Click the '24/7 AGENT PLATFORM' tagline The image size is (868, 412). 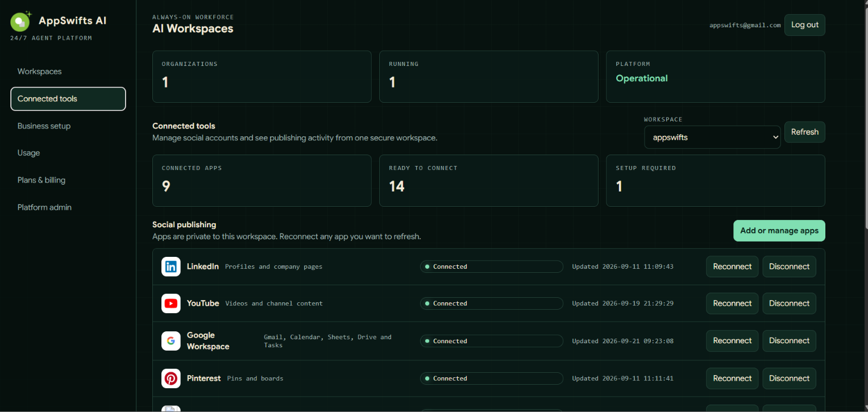pyautogui.click(x=51, y=38)
